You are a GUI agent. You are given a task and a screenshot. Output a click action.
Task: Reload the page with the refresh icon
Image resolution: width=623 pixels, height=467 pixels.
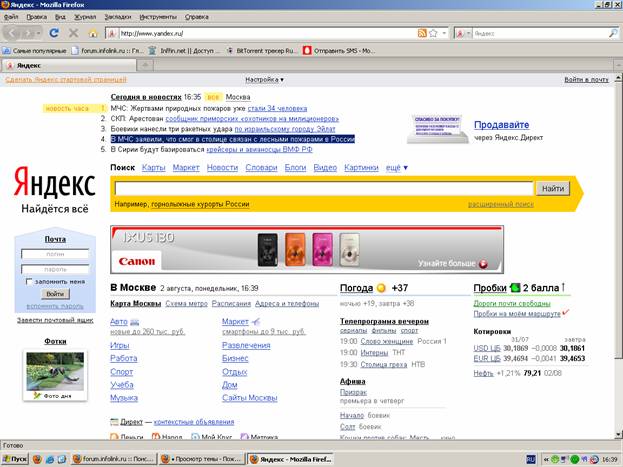54,33
